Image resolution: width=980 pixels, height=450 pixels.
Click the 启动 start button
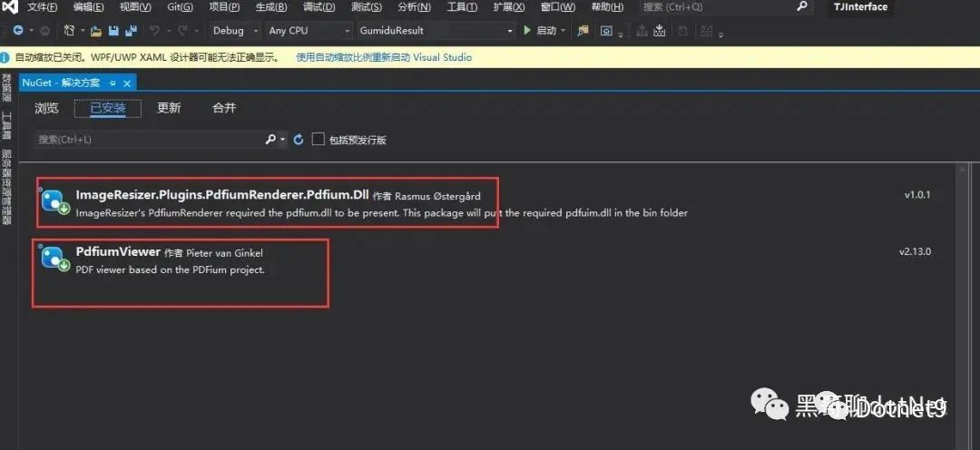click(546, 30)
